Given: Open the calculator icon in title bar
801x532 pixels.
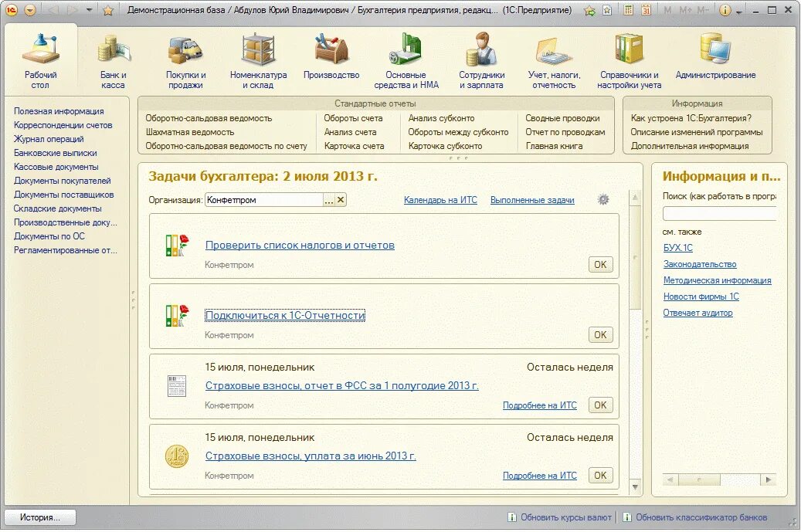Looking at the screenshot, I should tap(629, 10).
